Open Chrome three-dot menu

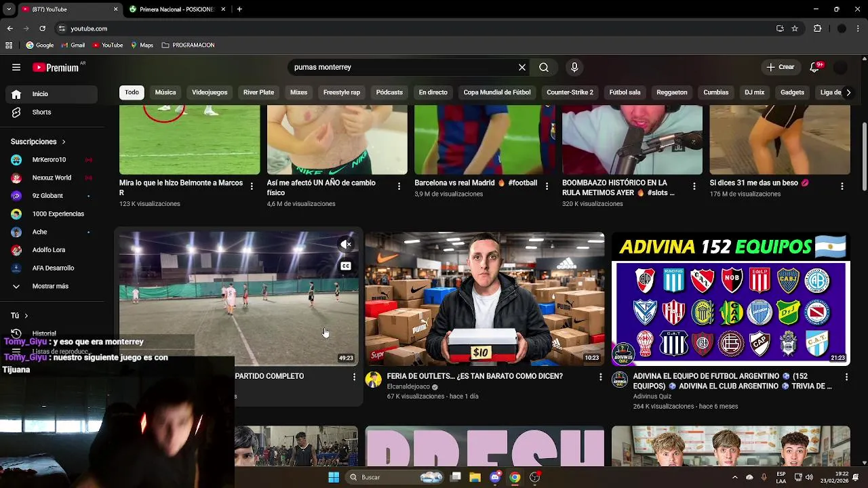(859, 28)
